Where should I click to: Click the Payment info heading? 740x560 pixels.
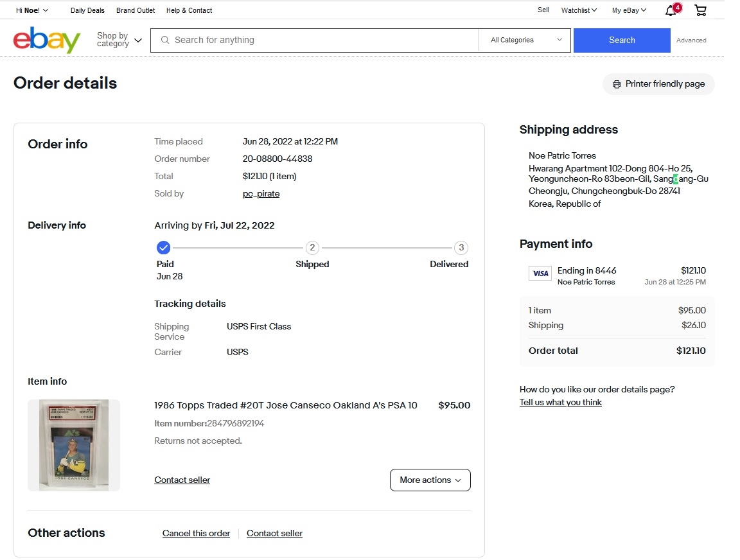(x=556, y=244)
